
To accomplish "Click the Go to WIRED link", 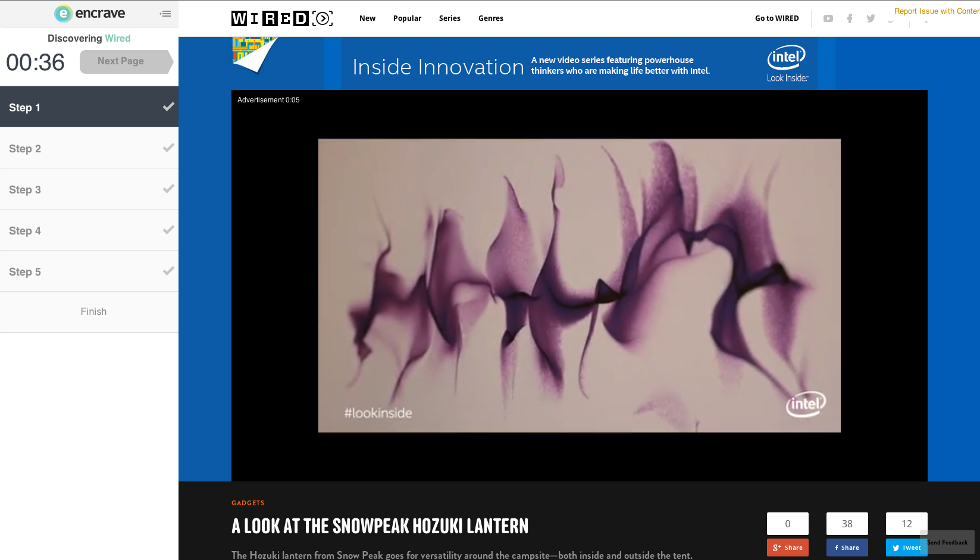I will pos(777,18).
